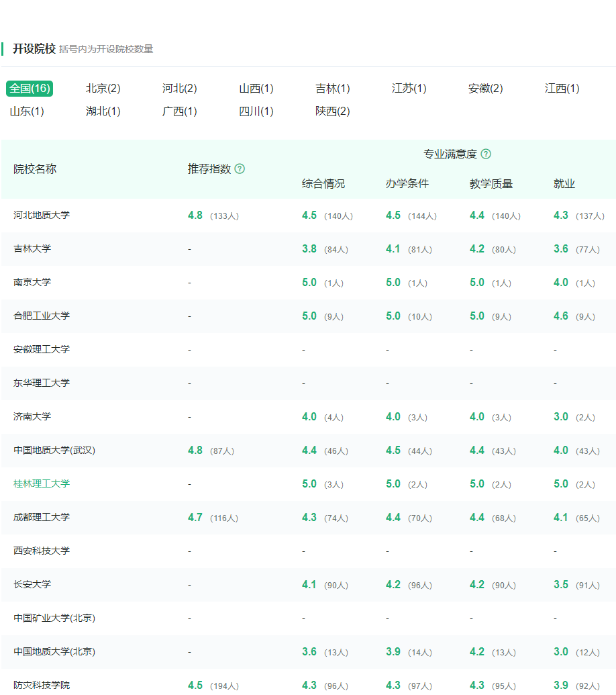Open the 吉林大学 school link

click(32, 248)
